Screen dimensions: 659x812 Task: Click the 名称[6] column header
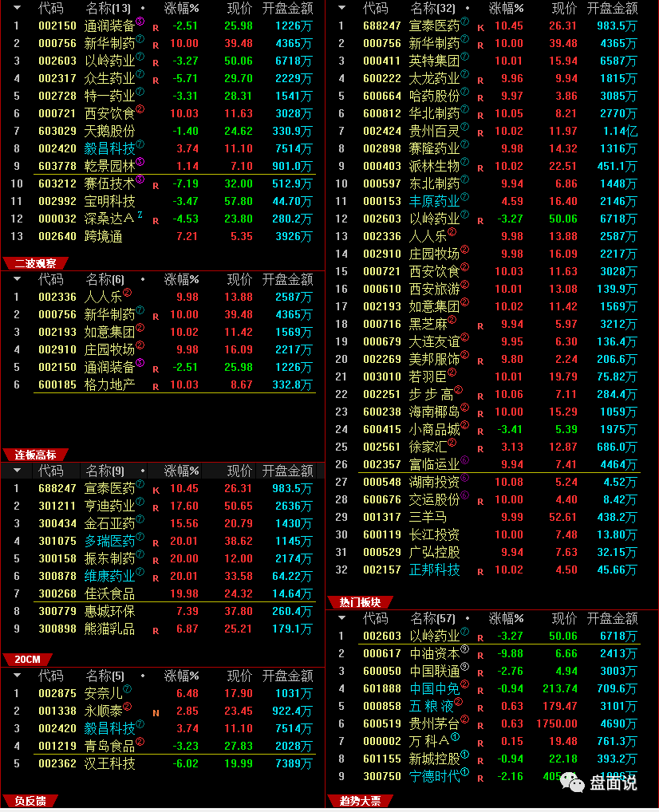[x=105, y=280]
